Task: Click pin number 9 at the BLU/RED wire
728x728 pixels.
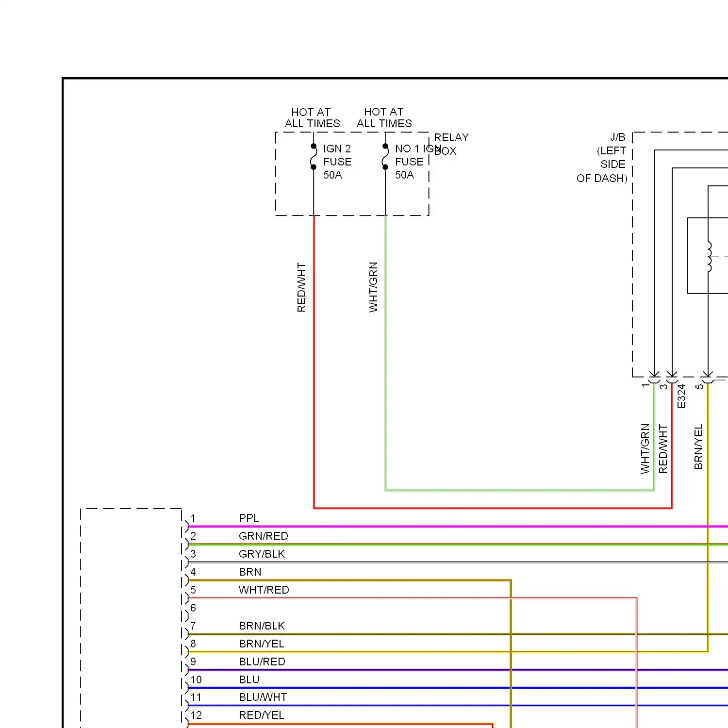Action: (x=193, y=662)
